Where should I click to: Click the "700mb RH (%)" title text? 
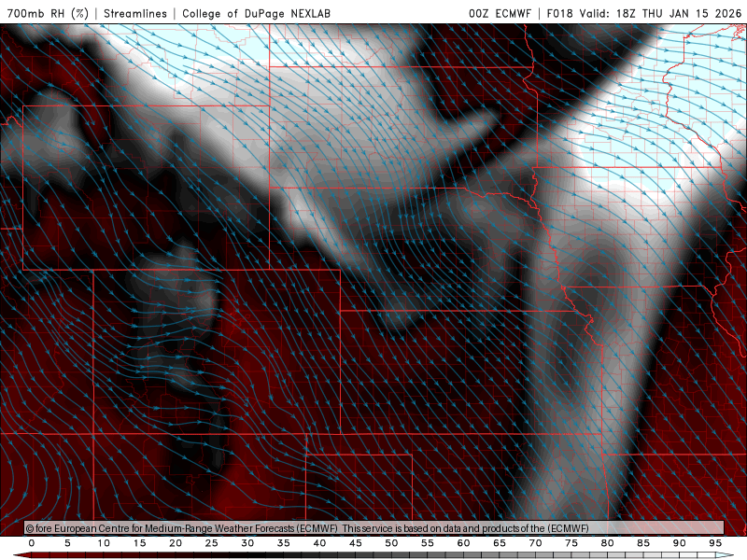tap(49, 13)
